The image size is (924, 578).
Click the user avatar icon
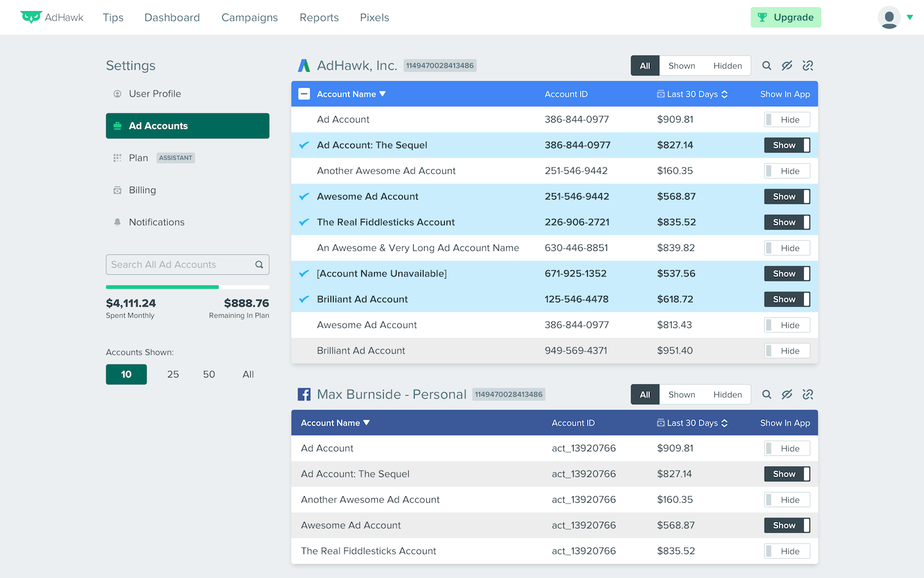tap(889, 17)
